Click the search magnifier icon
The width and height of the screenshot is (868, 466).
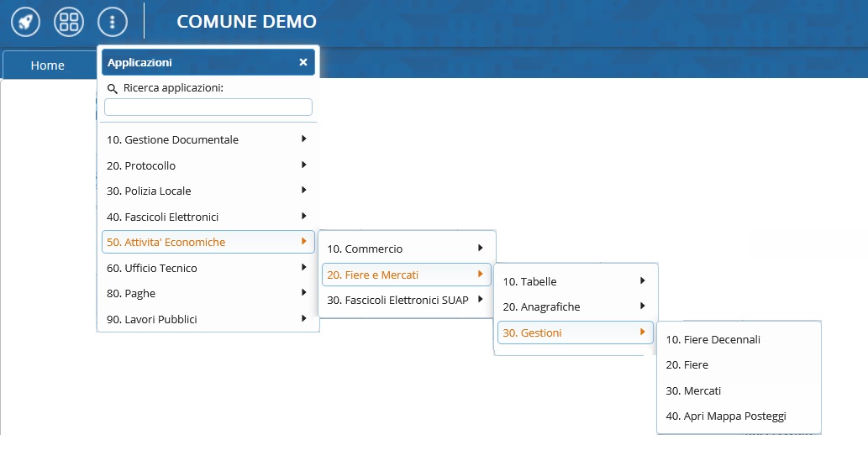[113, 88]
